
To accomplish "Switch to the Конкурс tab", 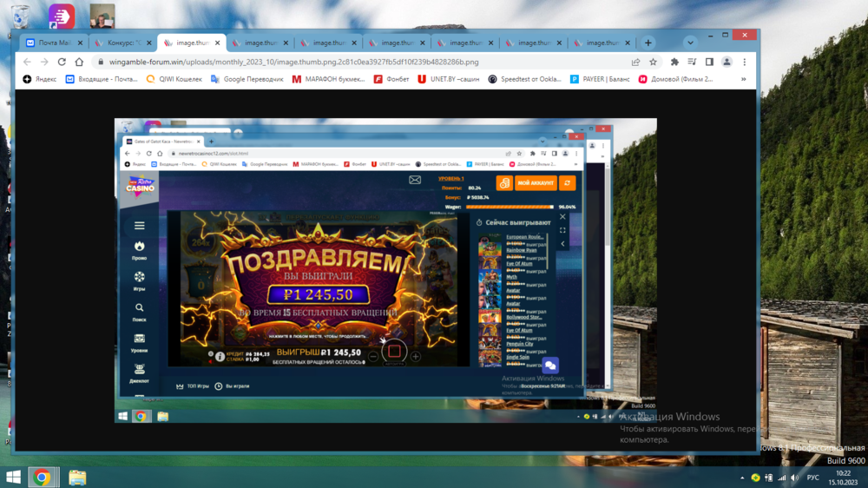I will (x=121, y=43).
